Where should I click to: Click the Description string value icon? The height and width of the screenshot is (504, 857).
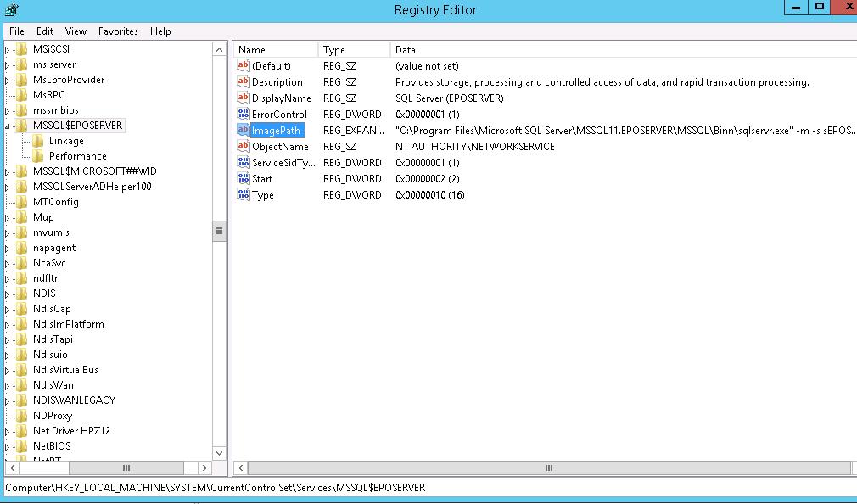click(244, 82)
